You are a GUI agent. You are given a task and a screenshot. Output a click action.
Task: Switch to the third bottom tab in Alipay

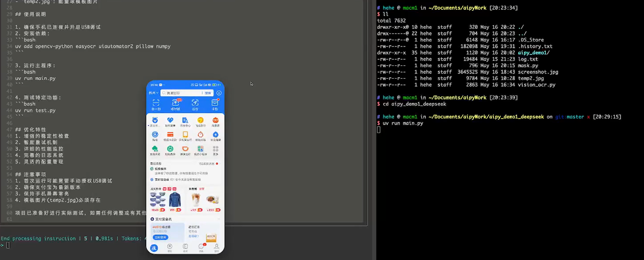pos(185,248)
